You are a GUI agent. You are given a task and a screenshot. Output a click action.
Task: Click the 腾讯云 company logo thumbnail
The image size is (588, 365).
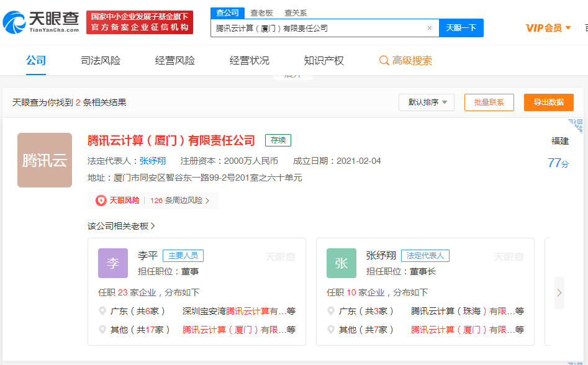pyautogui.click(x=45, y=160)
